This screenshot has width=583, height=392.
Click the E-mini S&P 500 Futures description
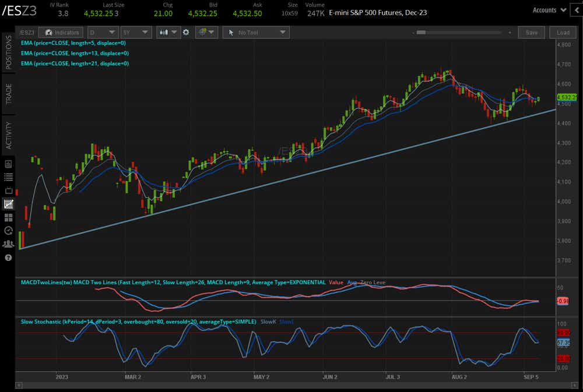pyautogui.click(x=378, y=13)
